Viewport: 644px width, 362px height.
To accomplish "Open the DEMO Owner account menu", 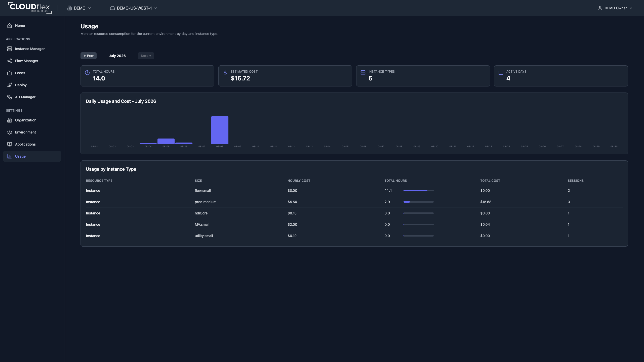I will click(615, 8).
